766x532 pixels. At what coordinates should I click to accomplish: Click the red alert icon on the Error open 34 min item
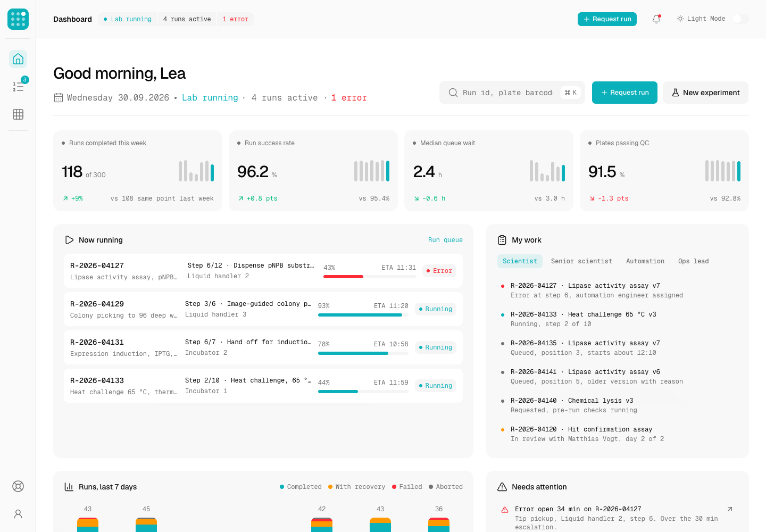click(505, 510)
